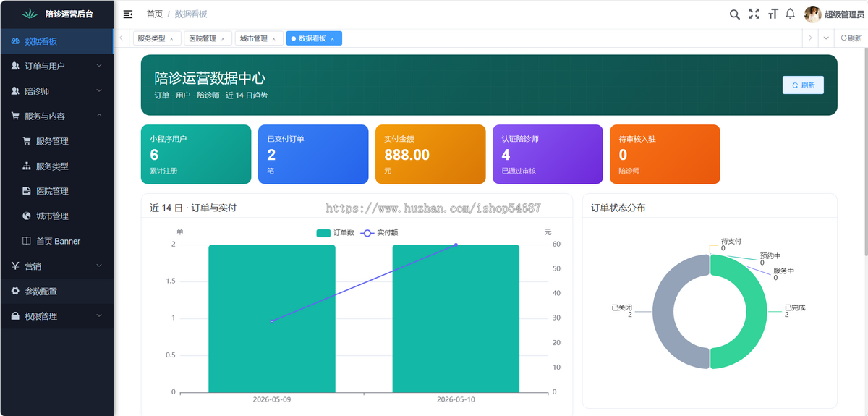Viewport: 868px width, 416px height.
Task: Click the 实付金额 888.00 card
Action: tap(430, 154)
